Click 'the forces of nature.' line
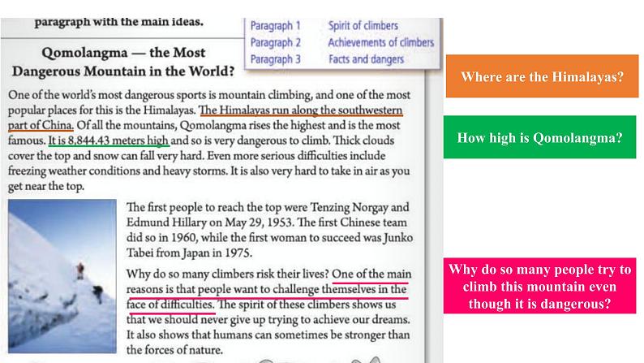Screen dimensions: 644x363 pos(174,350)
